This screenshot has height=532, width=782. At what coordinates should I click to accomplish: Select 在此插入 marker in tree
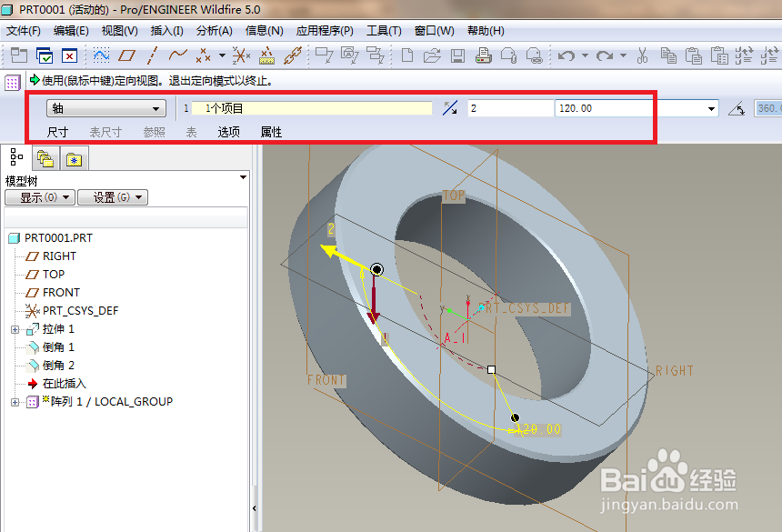tap(56, 384)
